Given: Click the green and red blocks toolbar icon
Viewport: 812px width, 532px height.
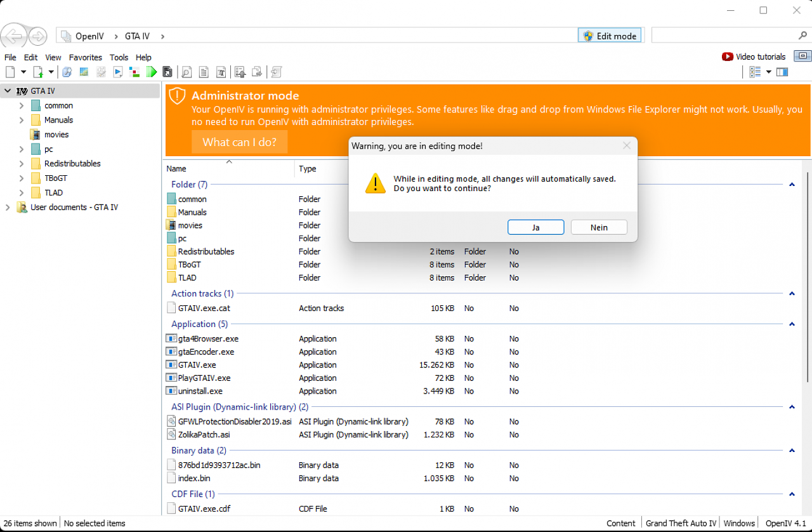Looking at the screenshot, I should pos(134,72).
